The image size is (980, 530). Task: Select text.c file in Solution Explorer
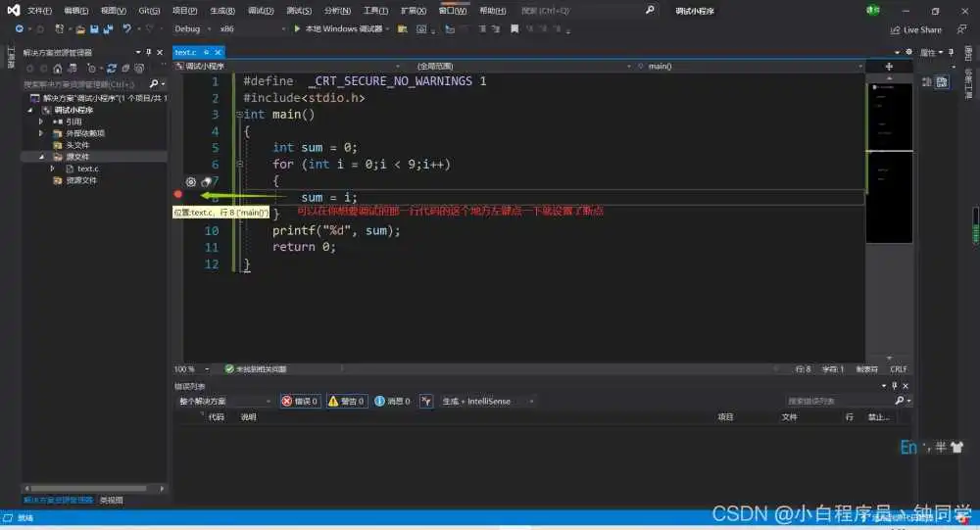click(87, 169)
